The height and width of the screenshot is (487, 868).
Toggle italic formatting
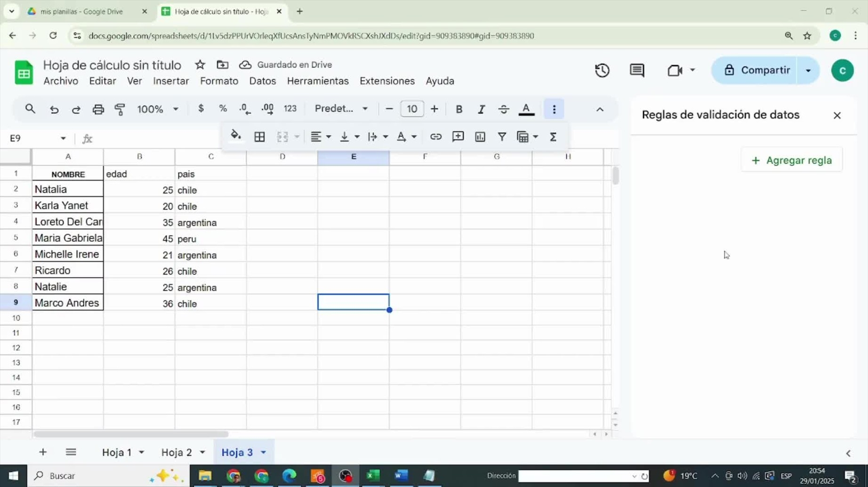[x=481, y=109]
